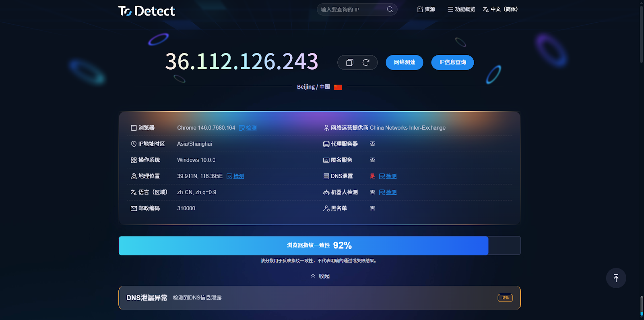This screenshot has height=320, width=644.
Task: Click the browser fingerprint 92% progress bar
Action: 320,245
